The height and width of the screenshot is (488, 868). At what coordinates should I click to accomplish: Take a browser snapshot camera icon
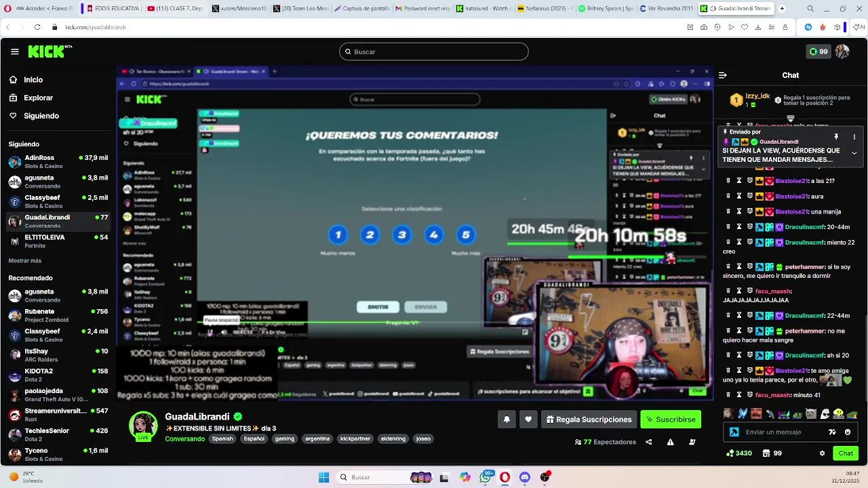704,27
